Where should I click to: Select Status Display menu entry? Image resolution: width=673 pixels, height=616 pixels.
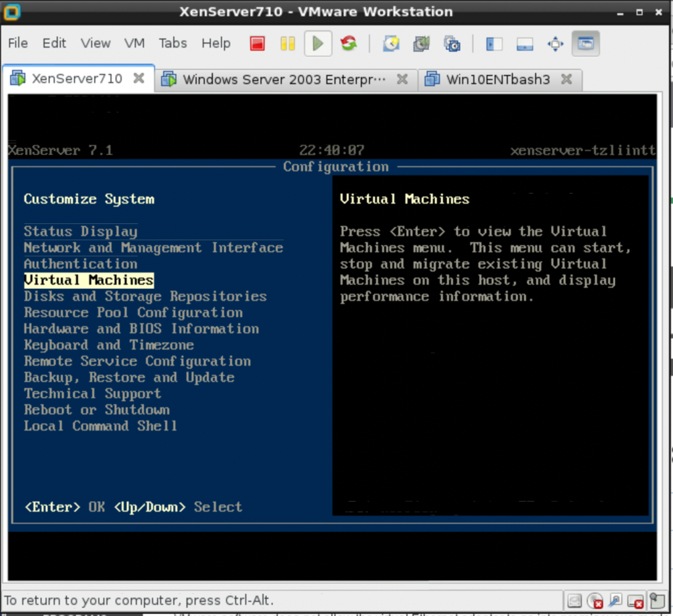point(81,231)
